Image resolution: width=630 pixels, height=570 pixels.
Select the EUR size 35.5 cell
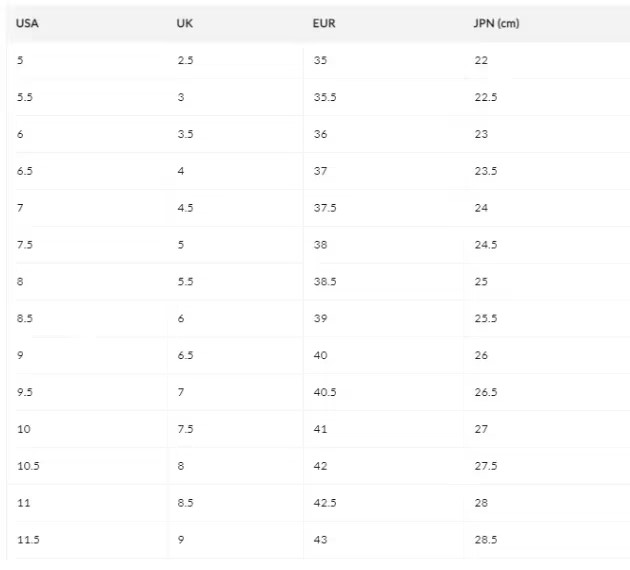[325, 97]
